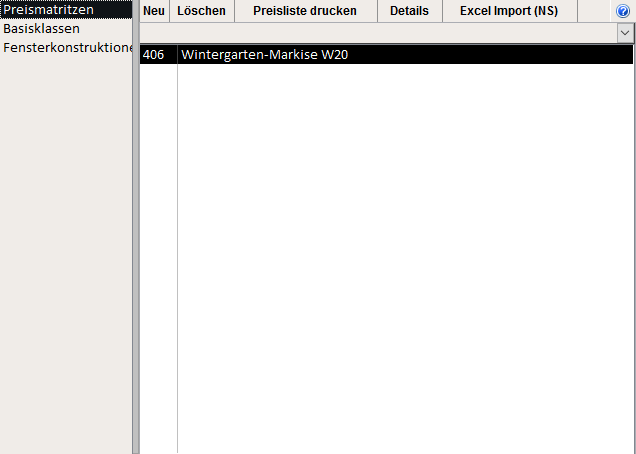Select the Wintergarten-Markise W20 entry
Viewport: 636px width, 454px height.
pos(265,55)
